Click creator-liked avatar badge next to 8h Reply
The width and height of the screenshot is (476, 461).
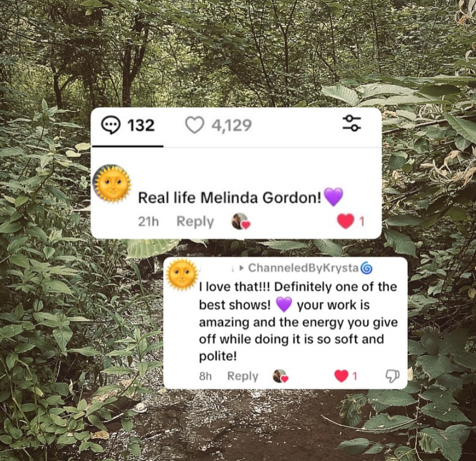tap(280, 376)
